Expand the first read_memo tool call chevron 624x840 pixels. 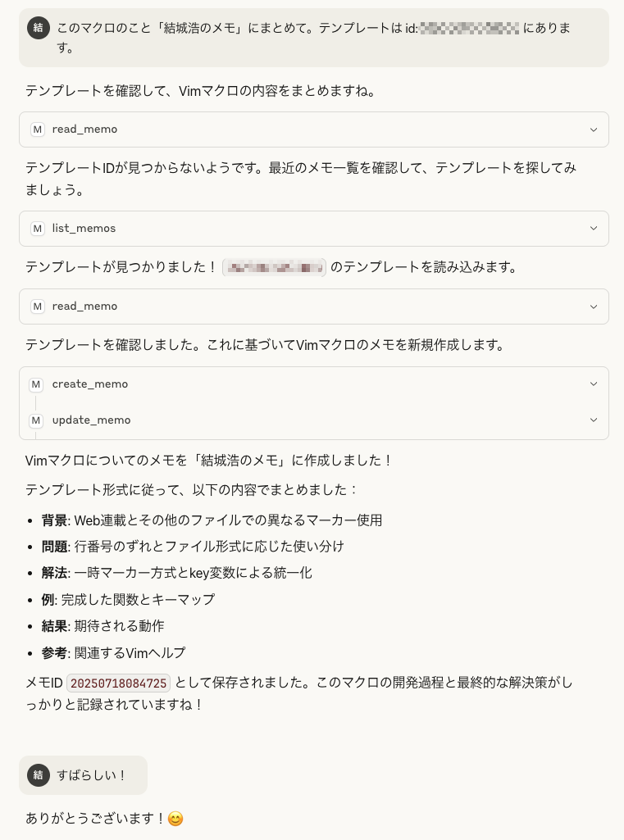click(594, 129)
